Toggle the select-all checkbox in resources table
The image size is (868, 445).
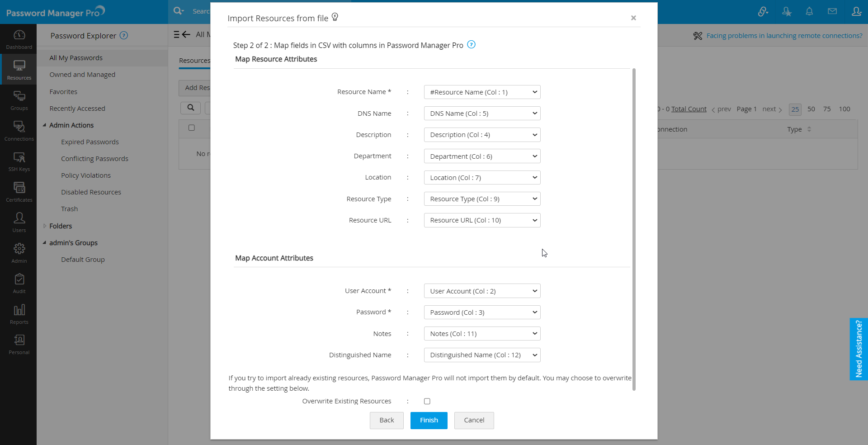192,128
